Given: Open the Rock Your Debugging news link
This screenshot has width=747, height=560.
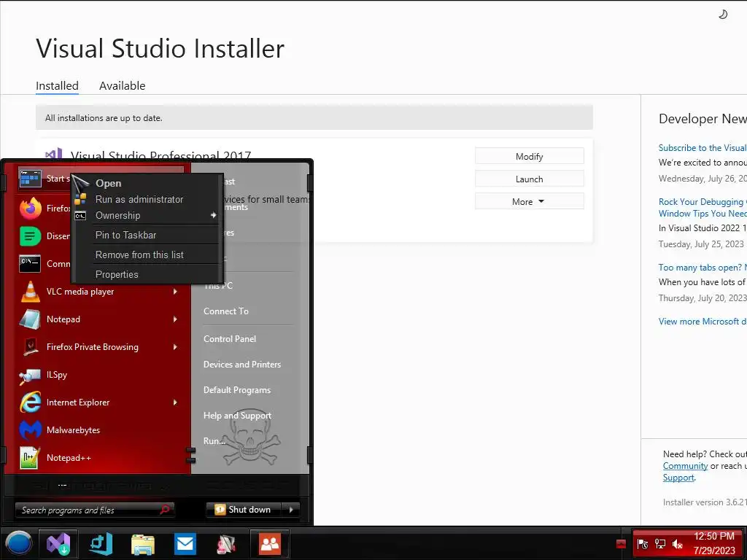Looking at the screenshot, I should (703, 208).
